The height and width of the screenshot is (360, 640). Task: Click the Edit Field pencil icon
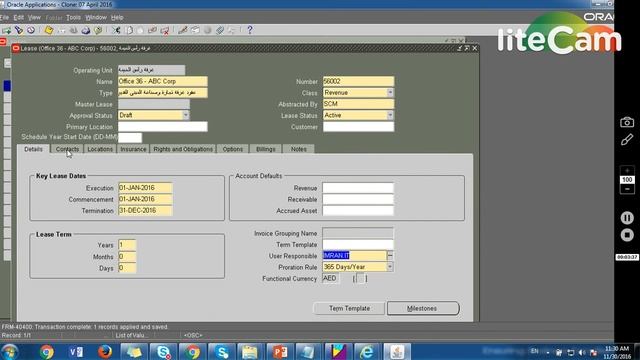pyautogui.click(x=182, y=31)
